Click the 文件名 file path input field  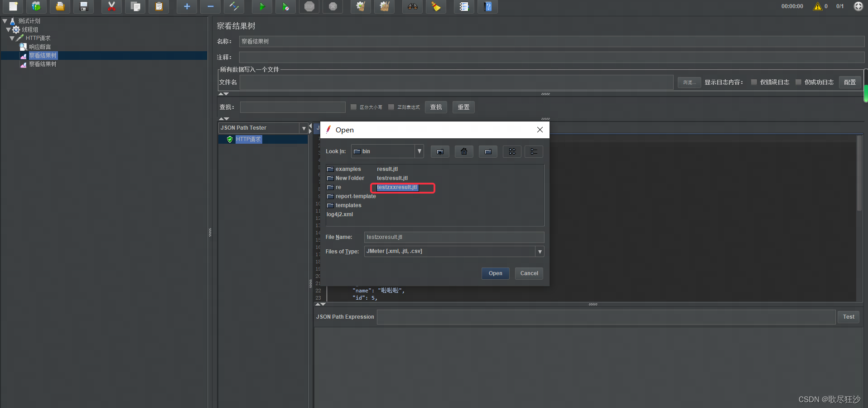tap(457, 82)
